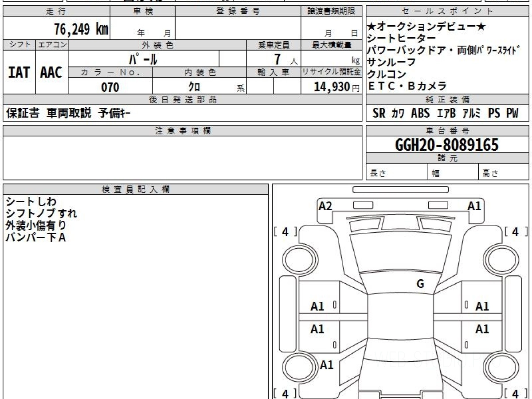This screenshot has height=399, width=532.
Task: Select the 検査員記入欄 header
Action: pyautogui.click(x=136, y=189)
